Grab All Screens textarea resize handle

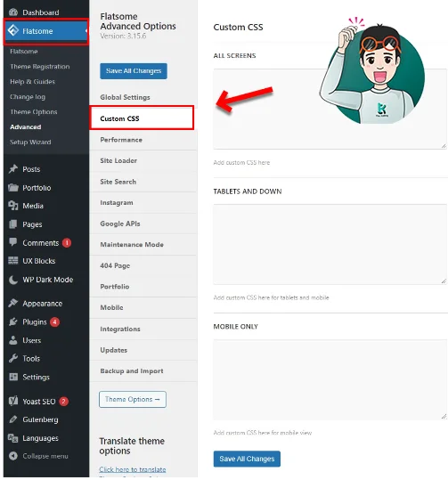pos(444,146)
